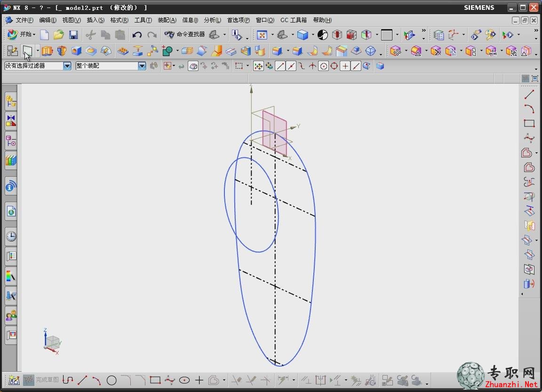This screenshot has width=542, height=392.
Task: Click the 开始 start button
Action: tap(22, 34)
